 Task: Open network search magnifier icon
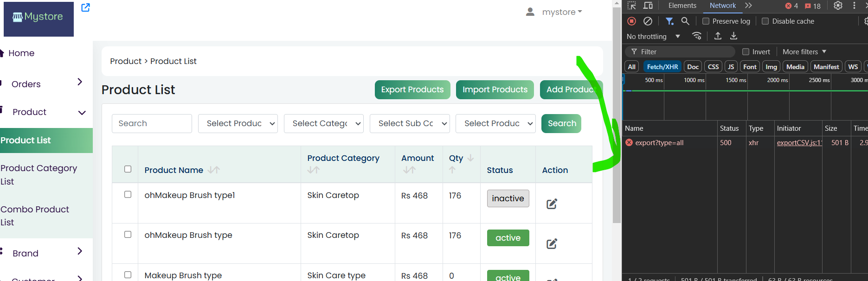point(685,21)
